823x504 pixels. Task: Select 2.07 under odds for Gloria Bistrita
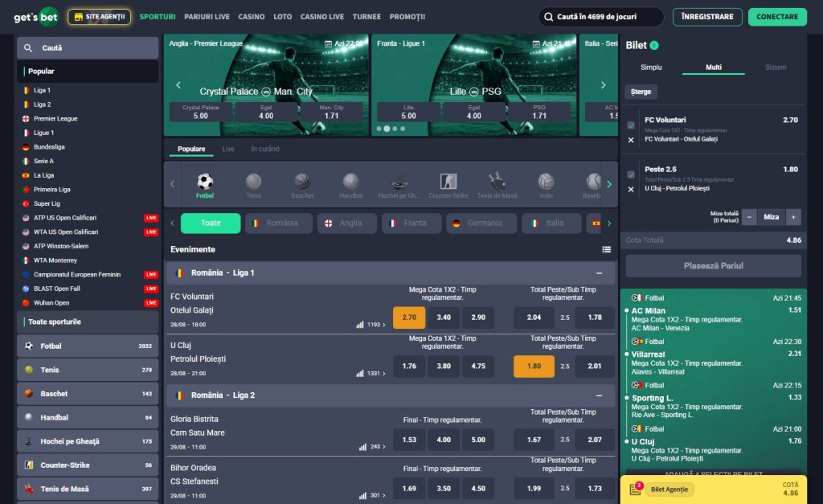pyautogui.click(x=595, y=440)
